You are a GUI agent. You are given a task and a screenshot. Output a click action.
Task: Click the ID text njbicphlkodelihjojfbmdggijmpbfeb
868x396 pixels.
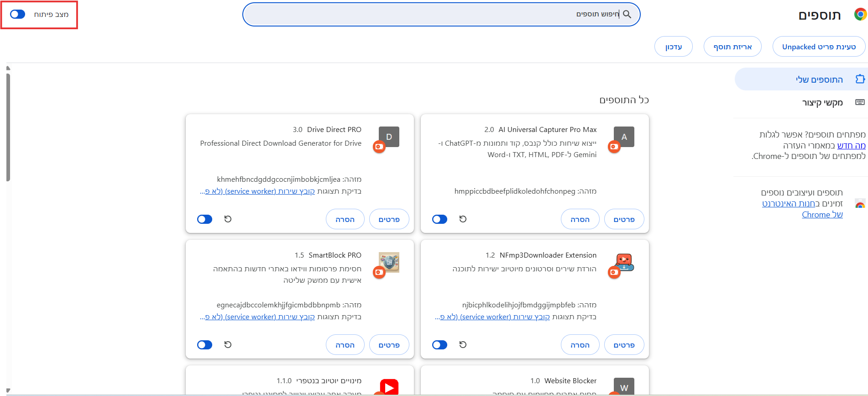519,305
